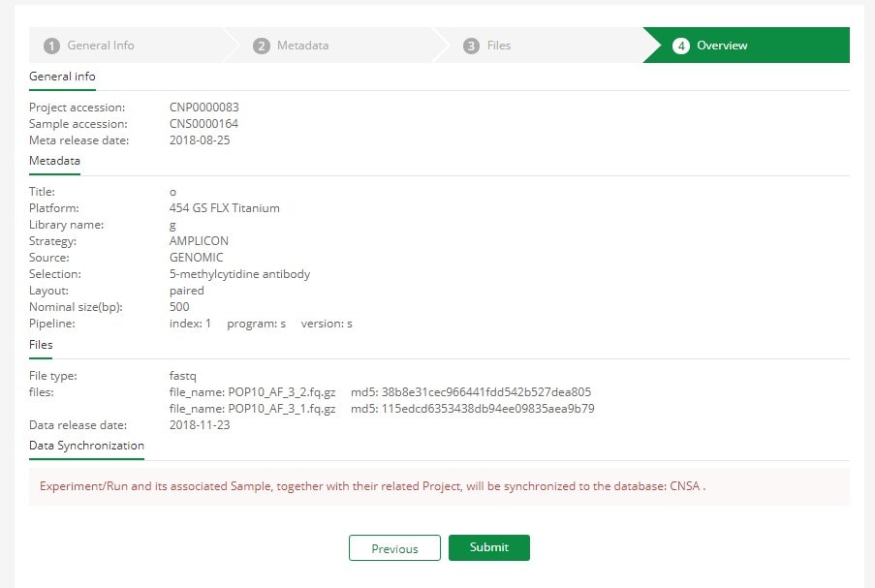The height and width of the screenshot is (588, 875).
Task: Click the Data release date label
Action: tap(78, 425)
